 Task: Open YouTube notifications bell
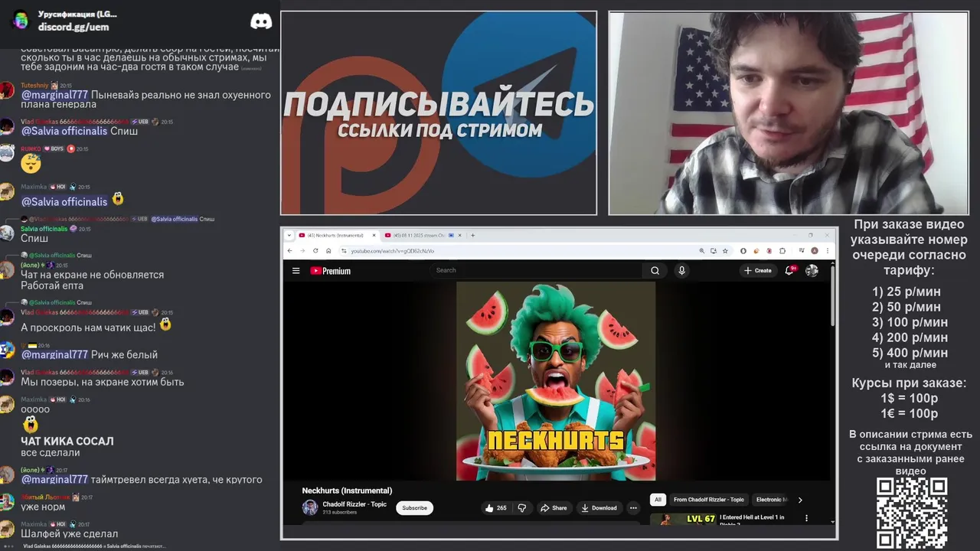click(789, 270)
